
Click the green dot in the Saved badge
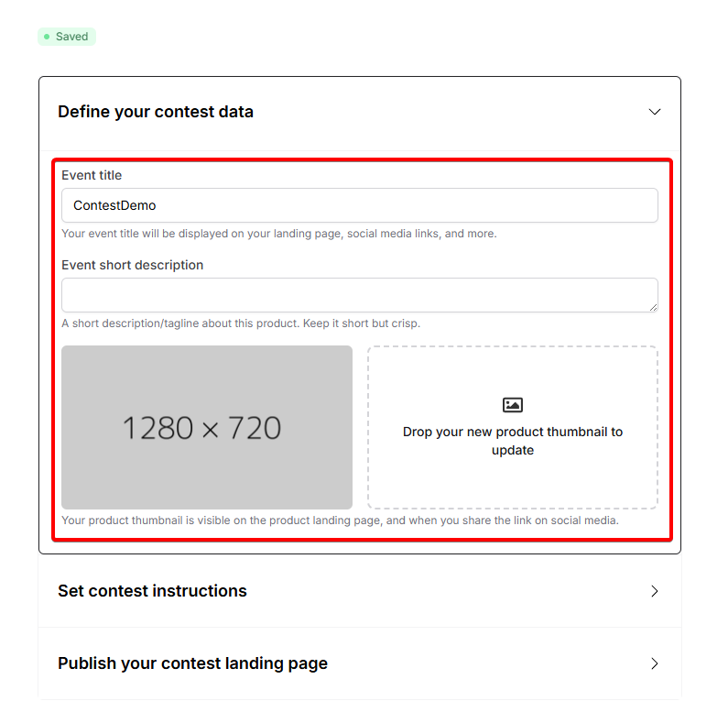(x=47, y=37)
